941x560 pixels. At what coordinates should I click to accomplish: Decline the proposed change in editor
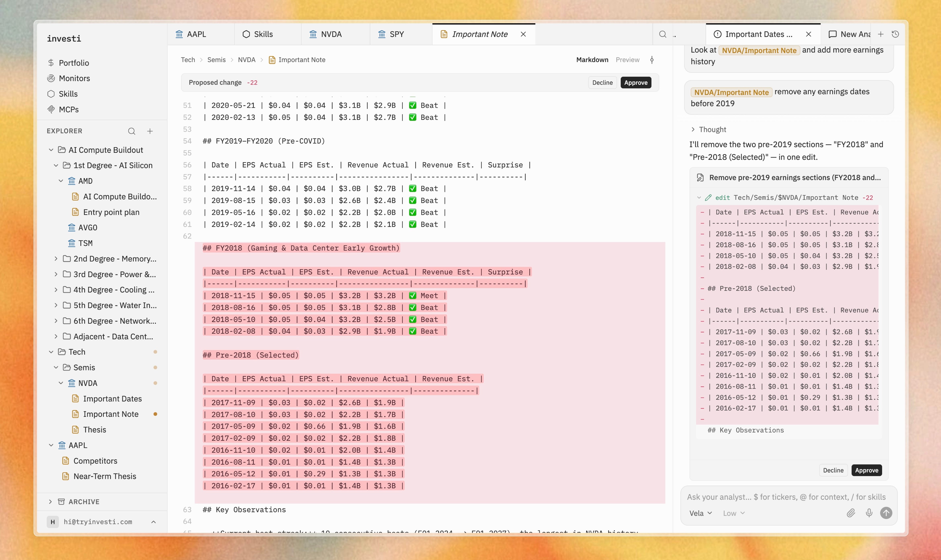pos(602,83)
